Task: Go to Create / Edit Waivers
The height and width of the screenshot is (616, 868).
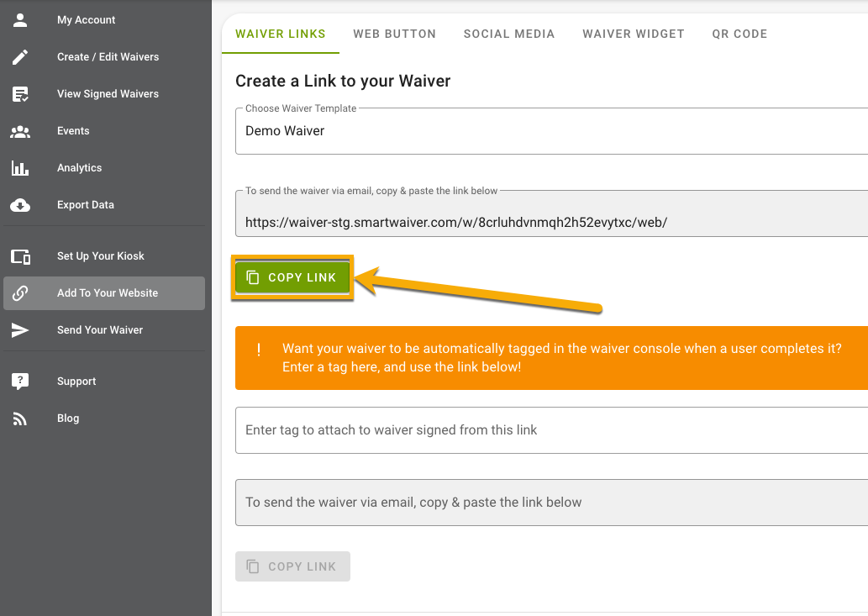Action: pos(104,57)
